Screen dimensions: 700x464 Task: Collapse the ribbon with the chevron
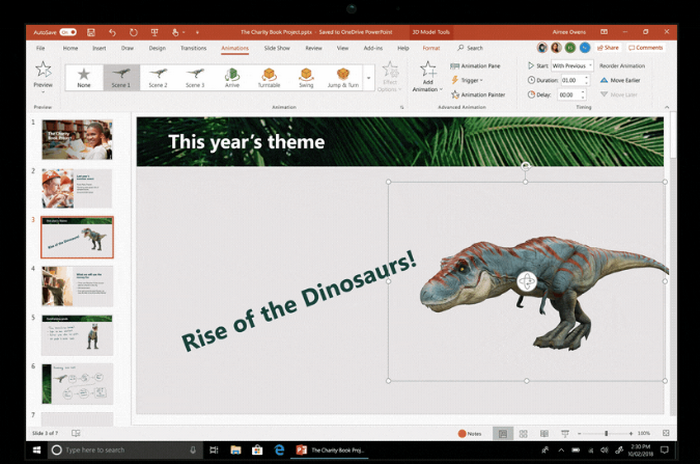(667, 107)
